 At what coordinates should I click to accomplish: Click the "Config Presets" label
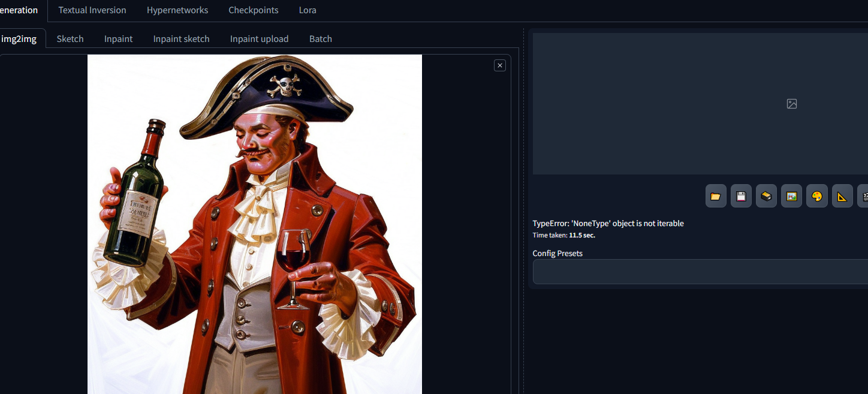(x=557, y=254)
